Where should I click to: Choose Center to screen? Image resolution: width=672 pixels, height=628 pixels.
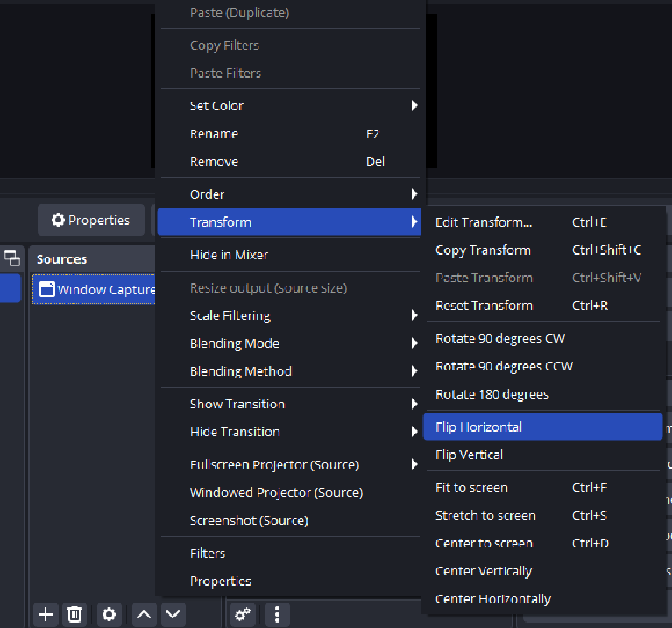pos(543,543)
